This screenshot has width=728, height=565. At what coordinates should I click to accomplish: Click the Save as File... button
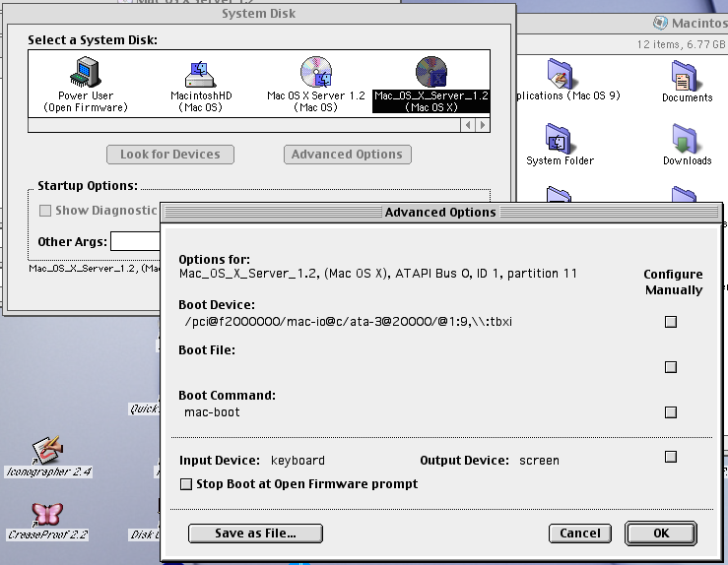pos(255,533)
